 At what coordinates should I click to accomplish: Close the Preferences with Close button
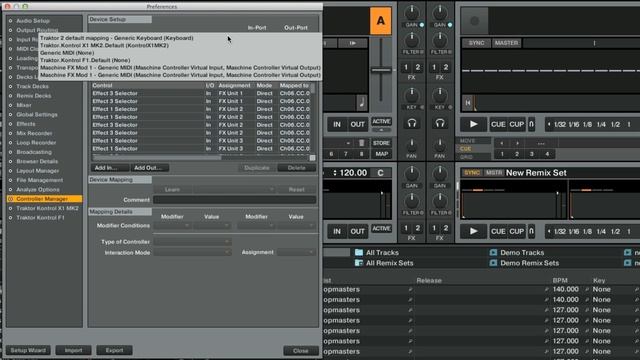click(x=301, y=351)
